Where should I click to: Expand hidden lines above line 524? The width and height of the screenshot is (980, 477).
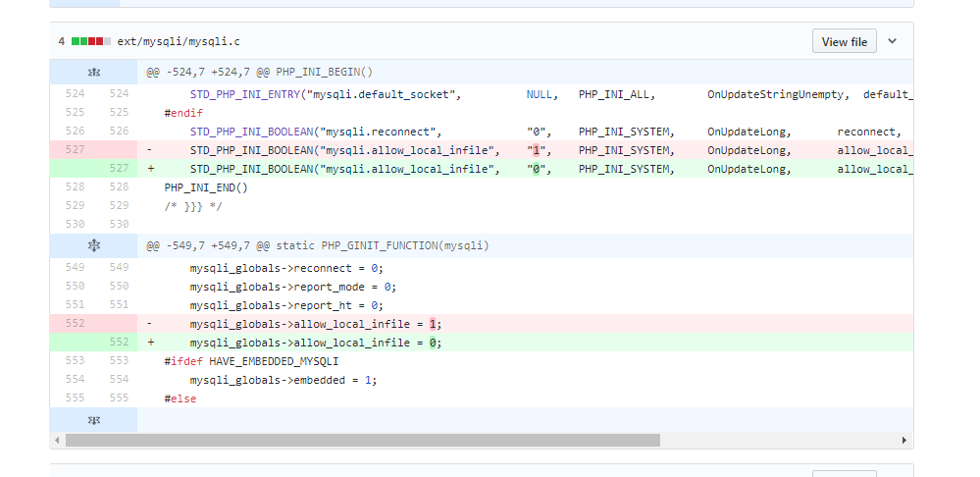94,72
